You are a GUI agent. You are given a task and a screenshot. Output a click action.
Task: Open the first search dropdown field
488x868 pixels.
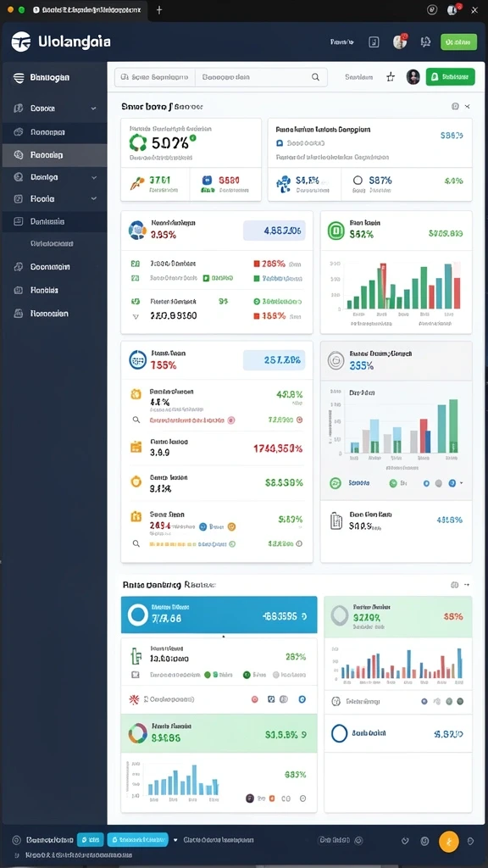point(155,77)
